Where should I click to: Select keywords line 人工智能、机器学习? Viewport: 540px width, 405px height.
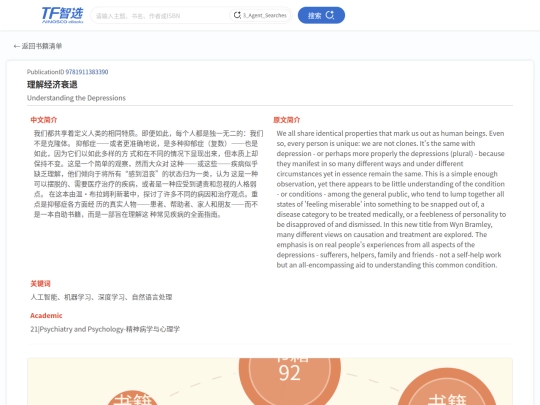(x=101, y=297)
